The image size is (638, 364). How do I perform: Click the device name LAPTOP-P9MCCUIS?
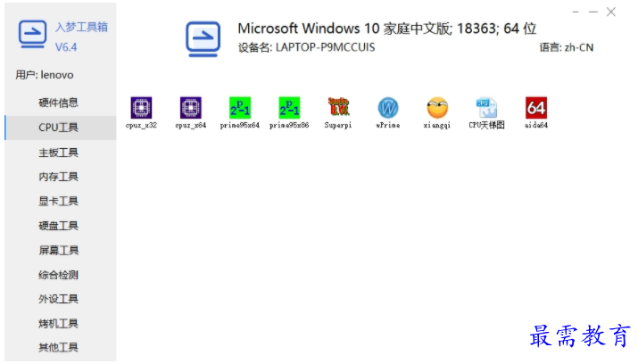point(325,47)
